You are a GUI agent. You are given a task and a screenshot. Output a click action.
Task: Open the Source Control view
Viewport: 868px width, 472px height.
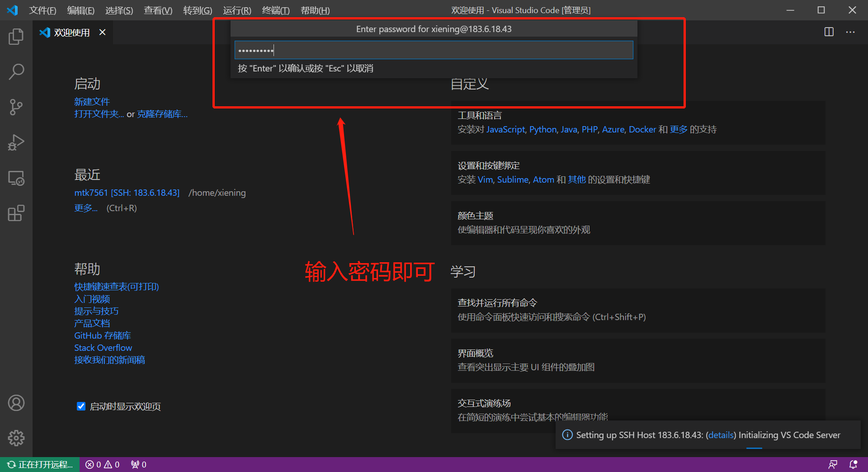16,107
